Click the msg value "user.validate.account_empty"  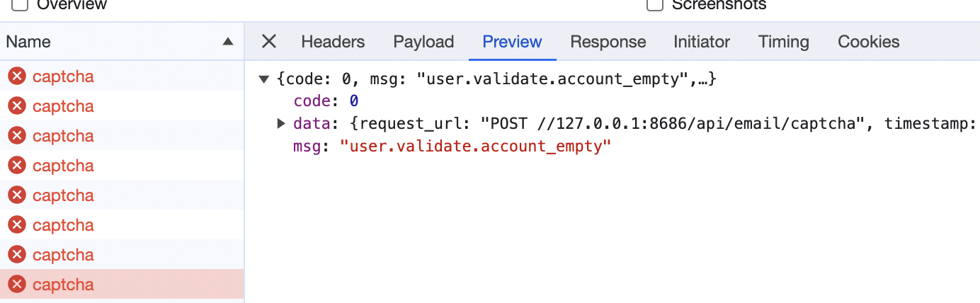(x=475, y=147)
